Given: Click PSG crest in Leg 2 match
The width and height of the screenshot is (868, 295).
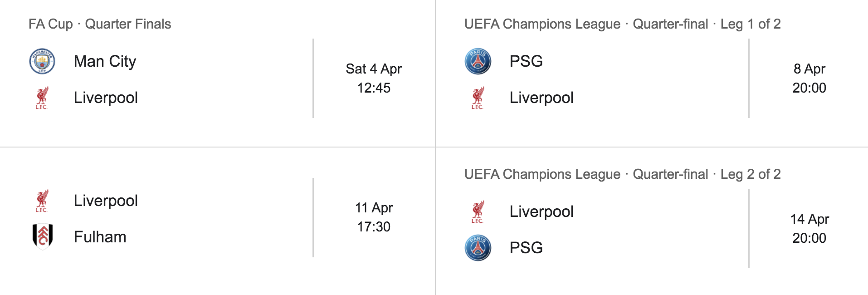Looking at the screenshot, I should [x=478, y=248].
